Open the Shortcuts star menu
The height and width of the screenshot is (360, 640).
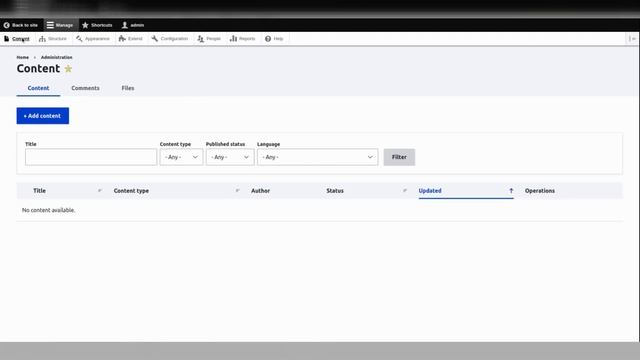[97, 25]
